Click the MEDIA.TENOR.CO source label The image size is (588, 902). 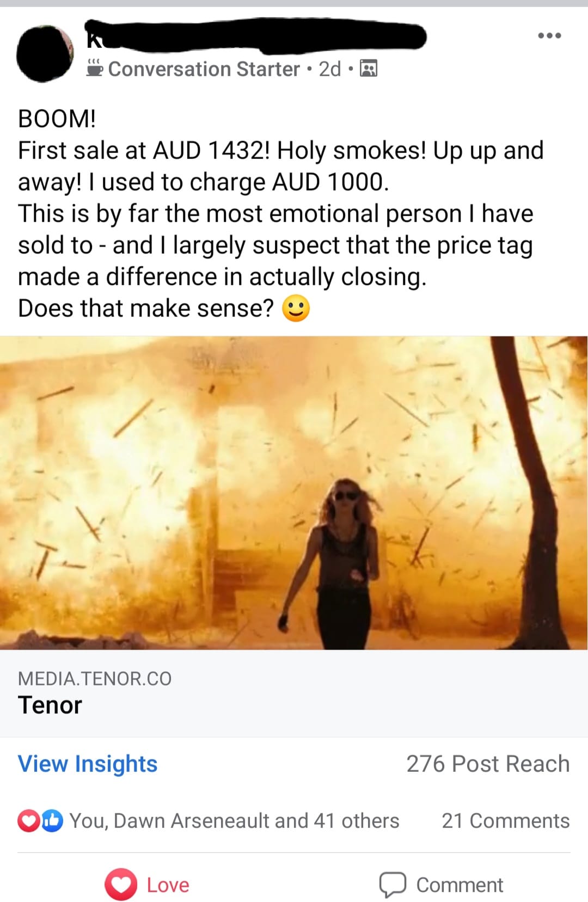click(95, 679)
